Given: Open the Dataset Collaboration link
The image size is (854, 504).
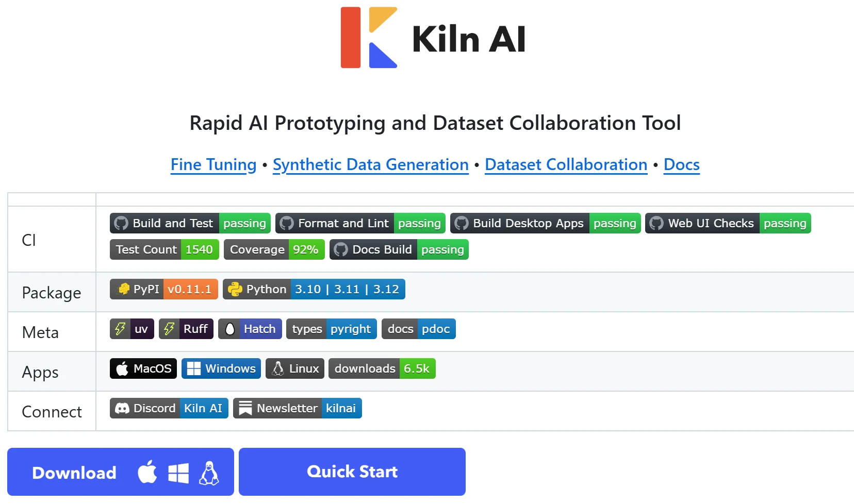Looking at the screenshot, I should pos(565,164).
